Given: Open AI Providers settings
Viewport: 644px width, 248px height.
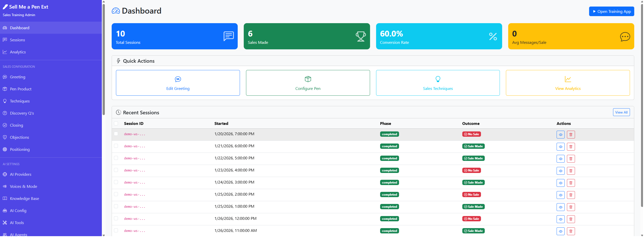Looking at the screenshot, I should click(x=20, y=174).
